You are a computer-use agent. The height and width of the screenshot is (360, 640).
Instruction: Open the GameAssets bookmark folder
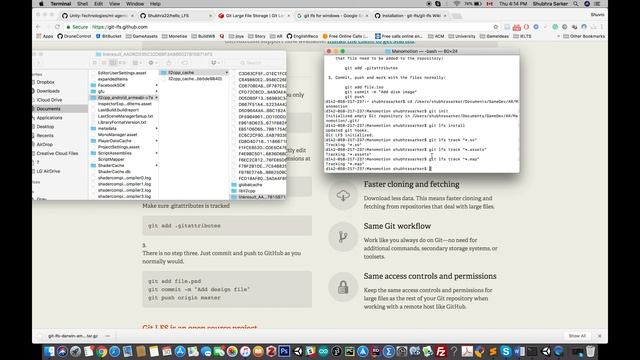[x=142, y=36]
